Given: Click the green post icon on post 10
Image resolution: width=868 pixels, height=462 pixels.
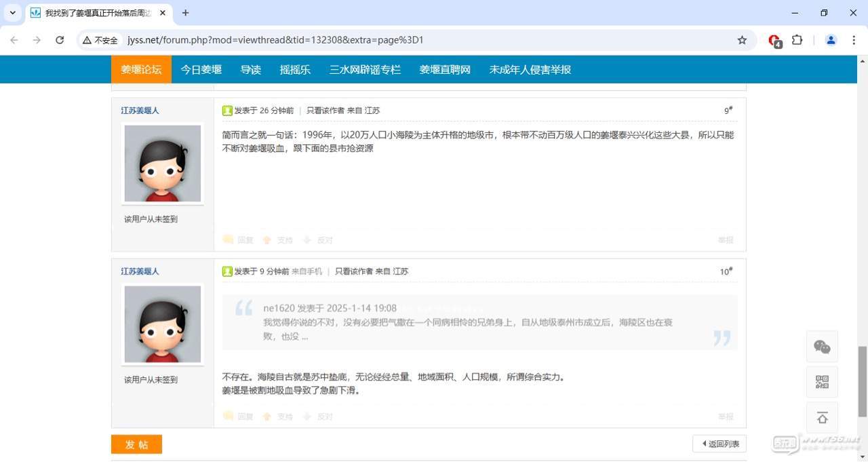Looking at the screenshot, I should coord(227,271).
